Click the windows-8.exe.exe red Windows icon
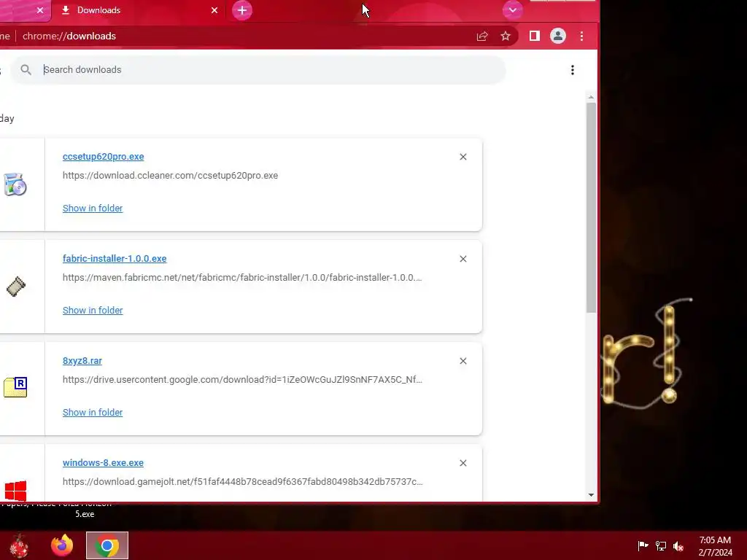Viewport: 747px width, 560px height. (15, 491)
